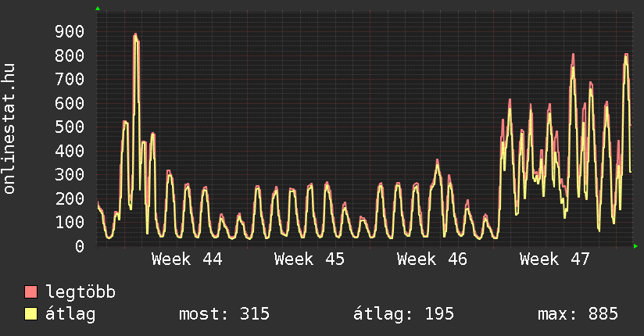Click the 0 y-axis value

79,246
